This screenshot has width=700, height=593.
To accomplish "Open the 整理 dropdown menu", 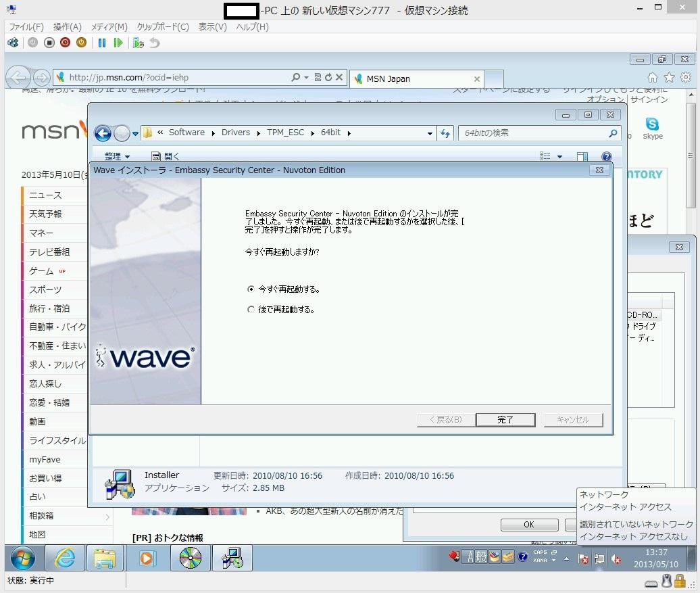I will tap(117, 156).
